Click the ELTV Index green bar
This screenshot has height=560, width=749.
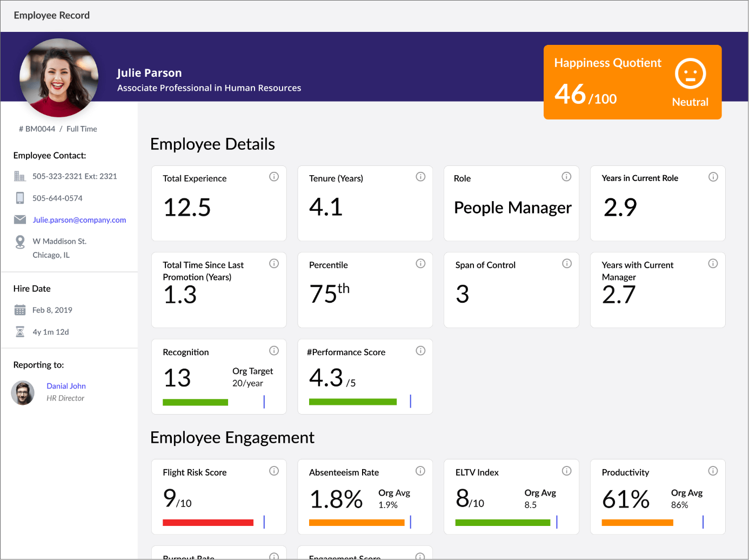(503, 523)
